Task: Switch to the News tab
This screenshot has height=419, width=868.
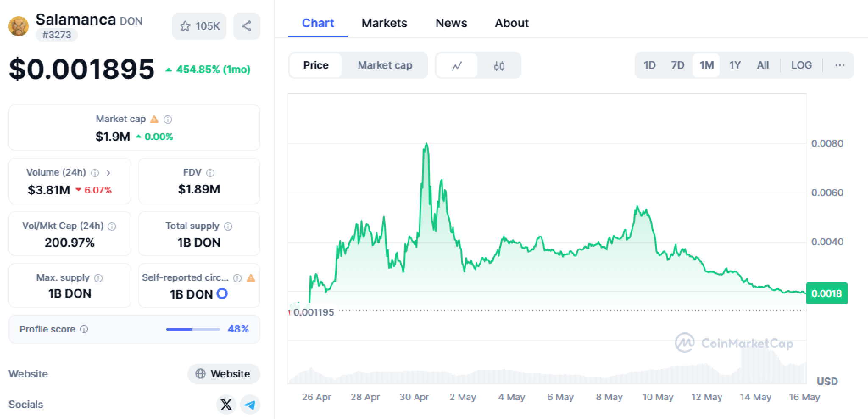Action: (451, 23)
